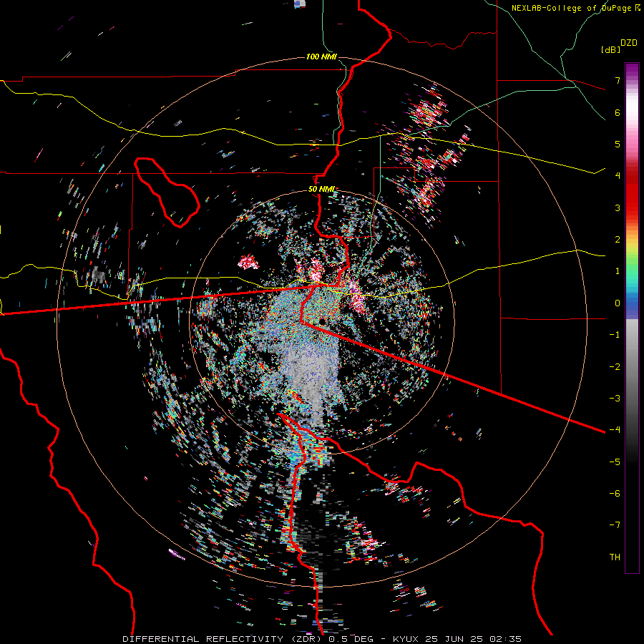Click the -1 value on the color scale
The height and width of the screenshot is (644, 644).
[x=615, y=335]
